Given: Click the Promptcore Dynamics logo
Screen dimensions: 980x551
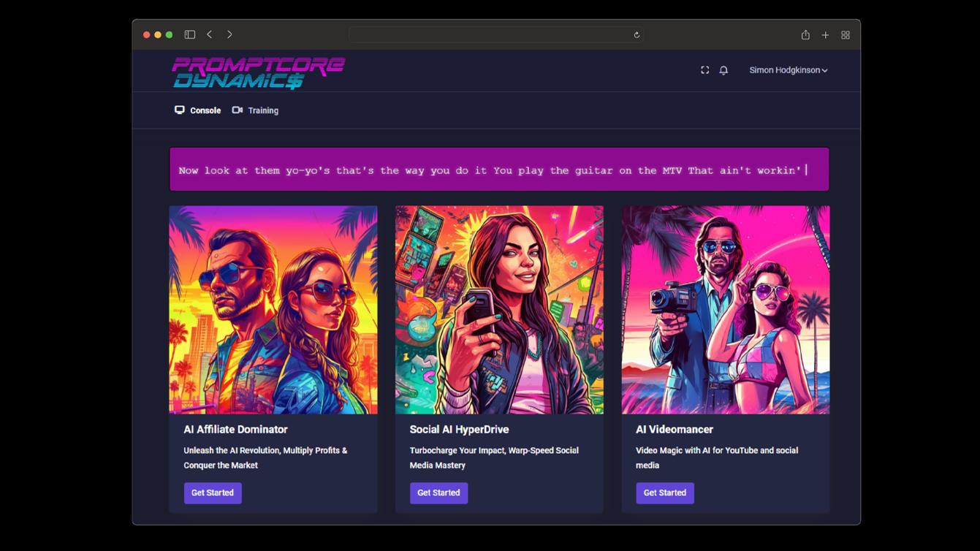Looking at the screenshot, I should [x=258, y=73].
